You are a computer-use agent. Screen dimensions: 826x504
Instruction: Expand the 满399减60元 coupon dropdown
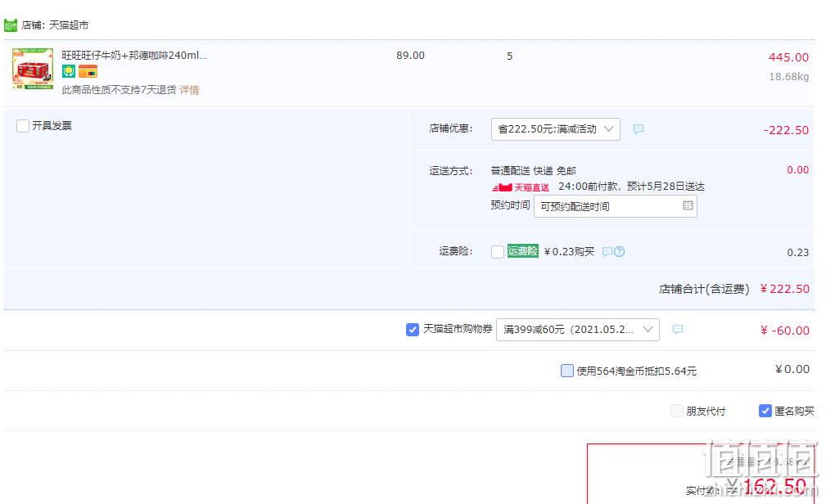[x=577, y=330]
